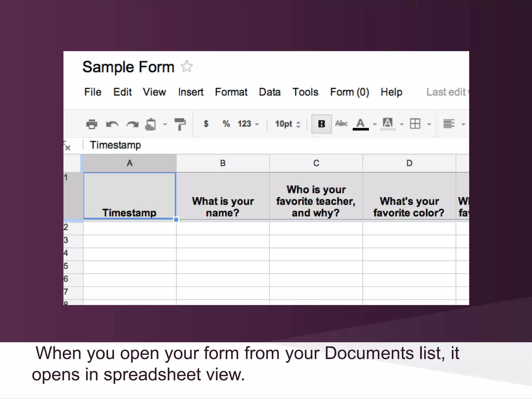Click the Redo arrow icon
The height and width of the screenshot is (399, 532).
click(132, 124)
